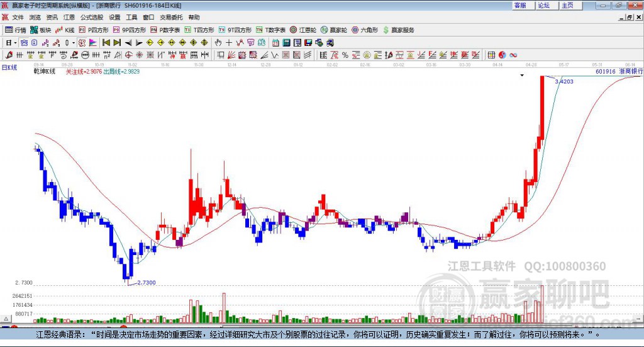The height and width of the screenshot is (347, 644).
Task: Open the calendar icon in toolbar
Action: click(x=275, y=43)
